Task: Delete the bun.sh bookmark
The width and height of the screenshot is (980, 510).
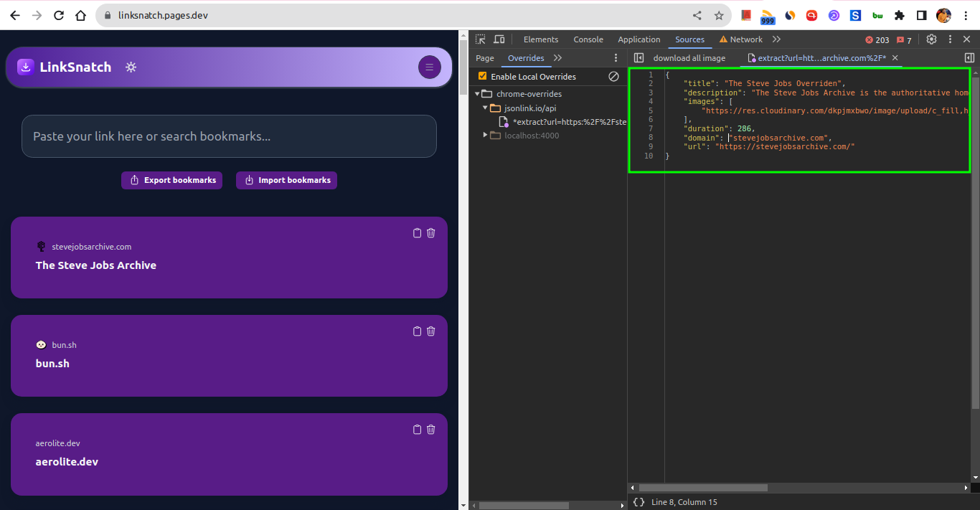Action: click(x=431, y=331)
